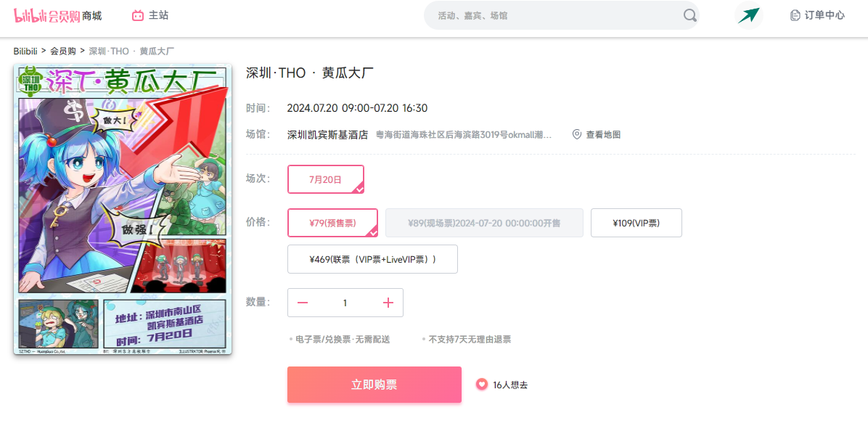Open 查看地图 view map link
Viewport: 868px width, 426px height.
point(603,134)
